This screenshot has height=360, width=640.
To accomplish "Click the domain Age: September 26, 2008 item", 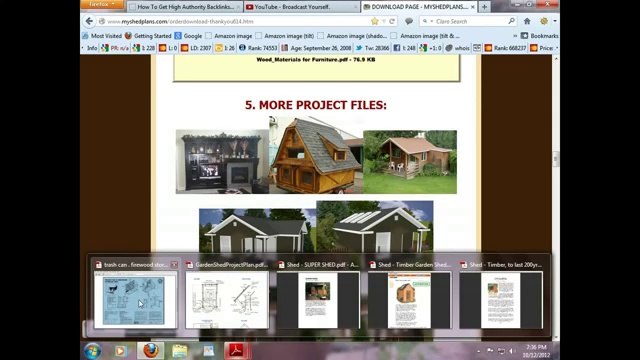I will click(316, 48).
